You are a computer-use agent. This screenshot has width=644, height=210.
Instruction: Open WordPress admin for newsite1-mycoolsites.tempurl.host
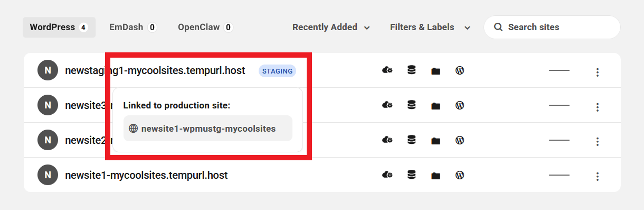[460, 175]
